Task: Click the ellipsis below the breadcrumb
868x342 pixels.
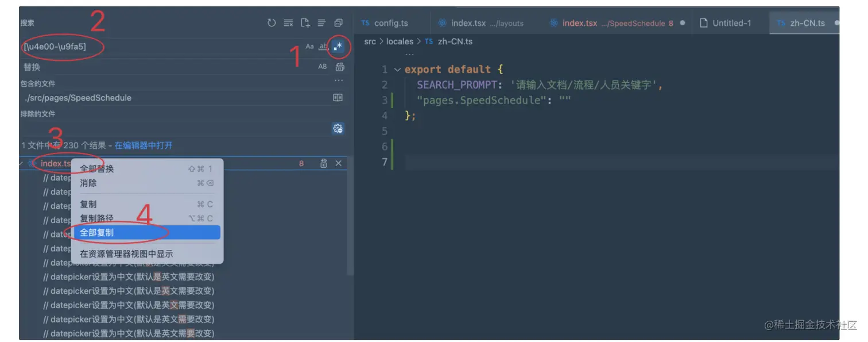Action: click(x=409, y=54)
